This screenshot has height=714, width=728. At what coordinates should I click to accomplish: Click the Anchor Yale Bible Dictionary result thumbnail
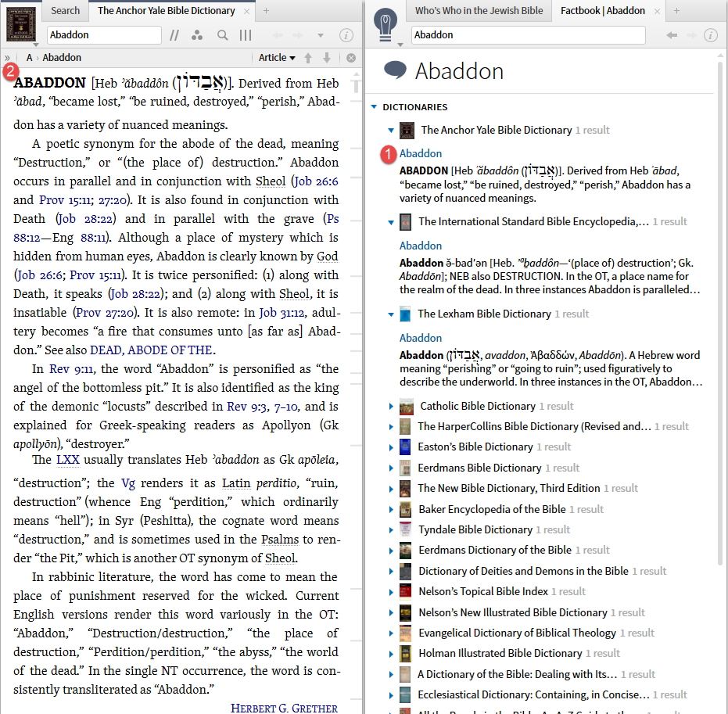pos(407,131)
